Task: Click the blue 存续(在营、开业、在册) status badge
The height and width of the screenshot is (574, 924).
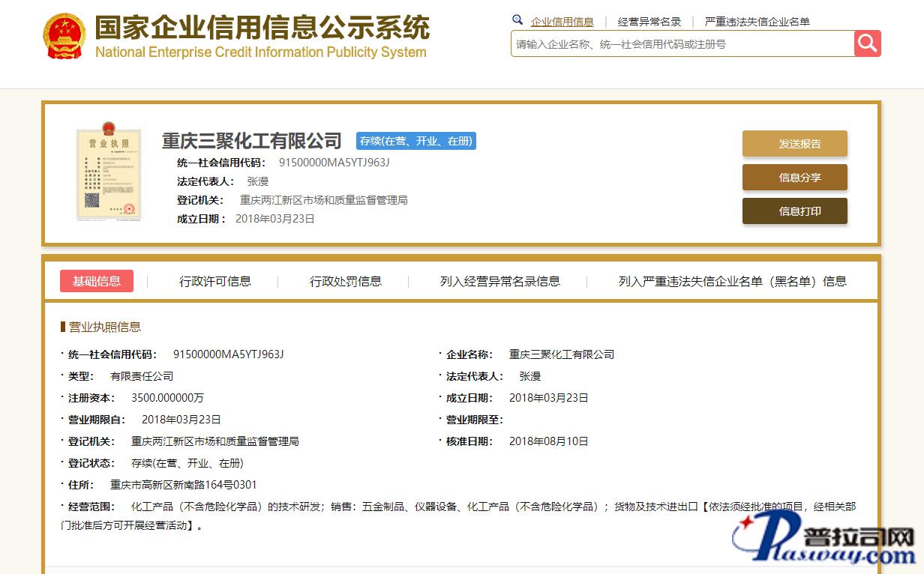Action: pyautogui.click(x=415, y=141)
